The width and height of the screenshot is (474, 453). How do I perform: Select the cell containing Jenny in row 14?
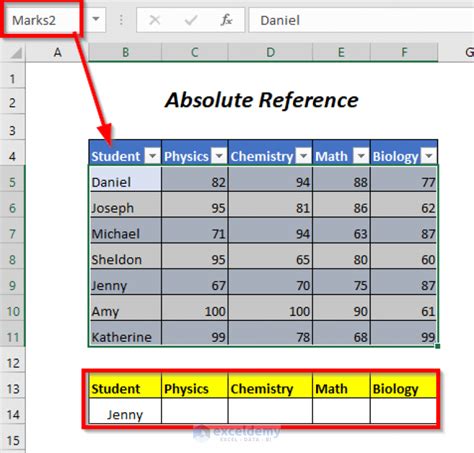point(125,414)
